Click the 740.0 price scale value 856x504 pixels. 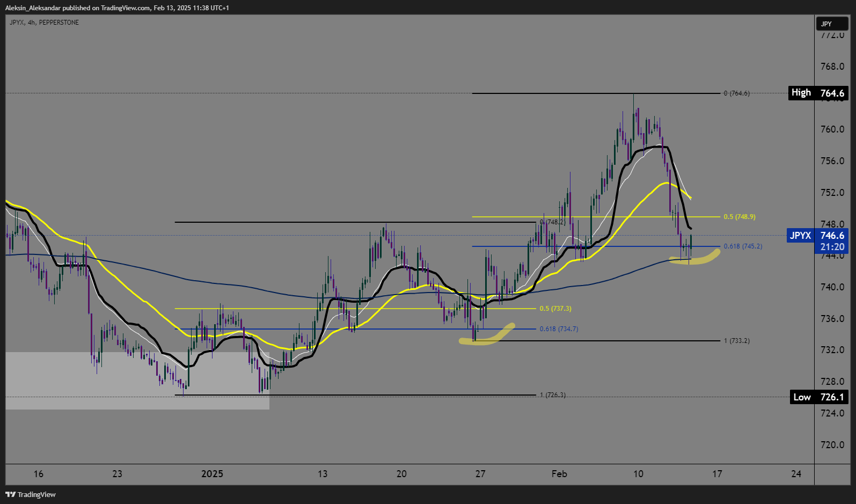coord(832,287)
